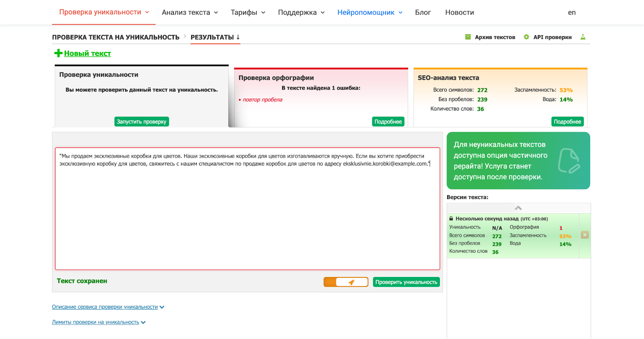This screenshot has height=339, width=644.
Task: Click the partial rewrite green banner
Action: [518, 160]
